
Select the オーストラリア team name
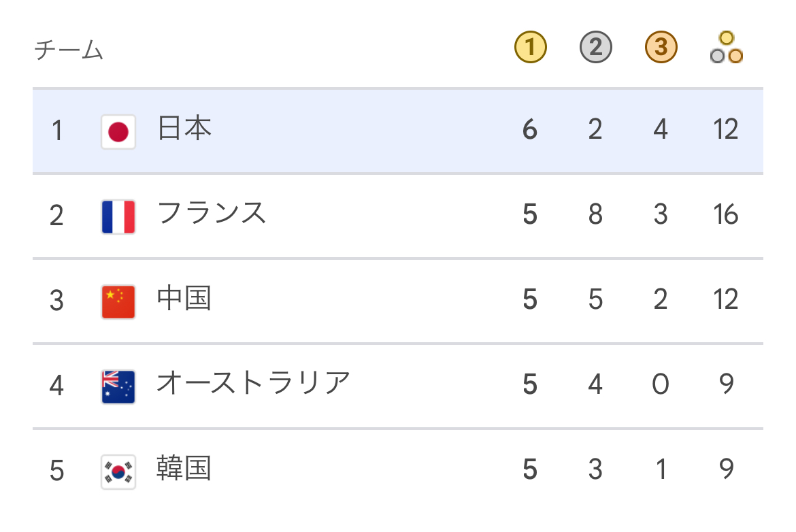point(253,384)
